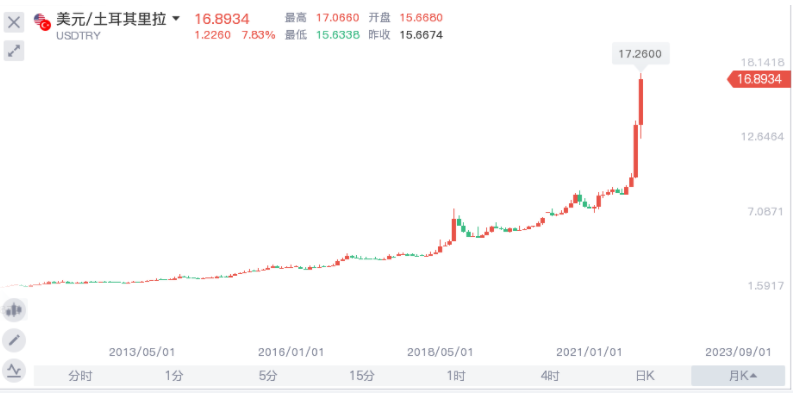Image resolution: width=807 pixels, height=399 pixels.
Task: Switch to the 1分 timeframe tab
Action: 174,376
